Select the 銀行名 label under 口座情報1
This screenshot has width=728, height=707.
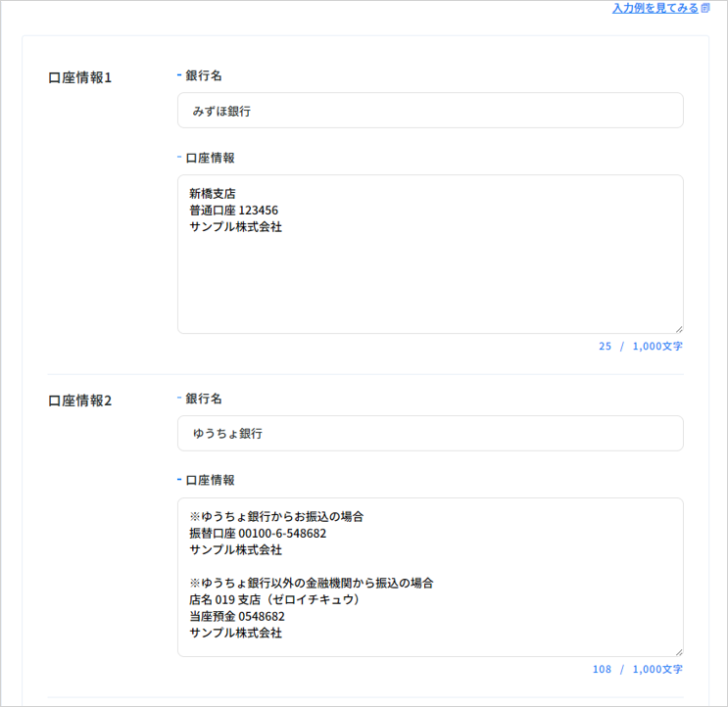click(x=204, y=75)
